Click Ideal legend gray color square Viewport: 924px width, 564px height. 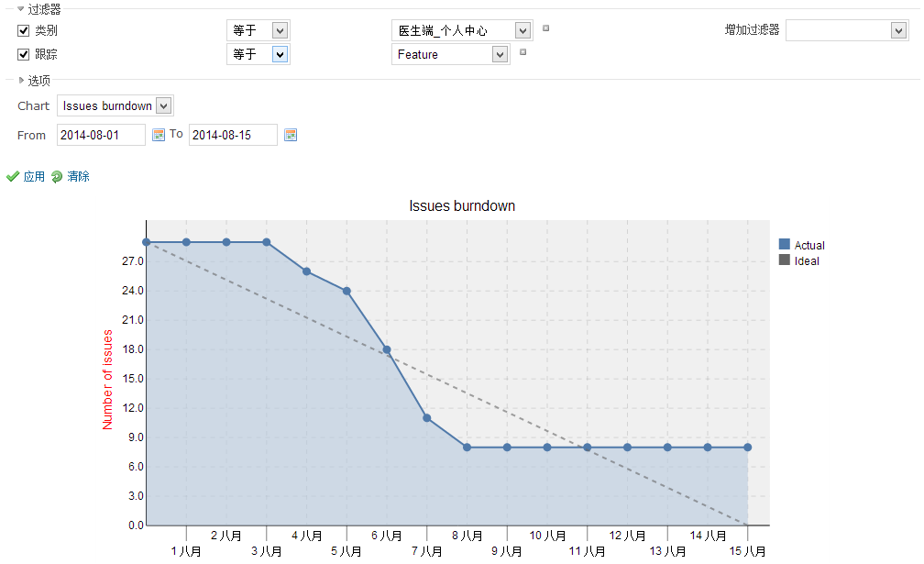pos(785,260)
